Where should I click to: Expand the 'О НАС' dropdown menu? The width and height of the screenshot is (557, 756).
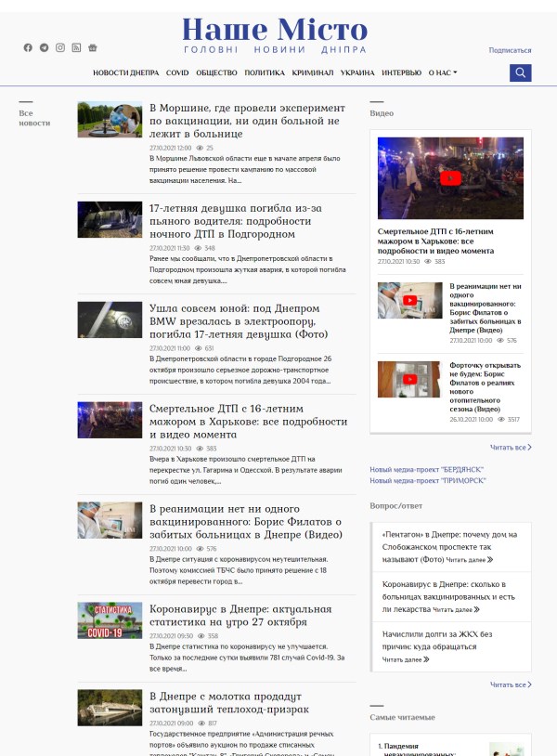coord(443,72)
